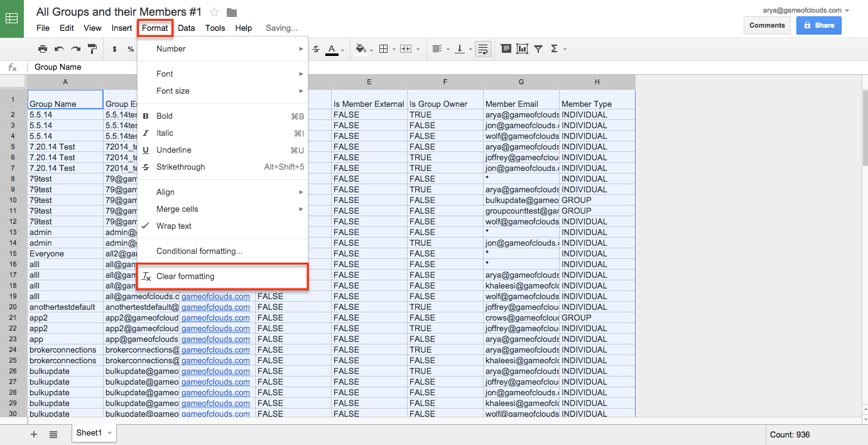Insert a comment with toolbar icon
This screenshot has width=868, height=445.
(506, 49)
